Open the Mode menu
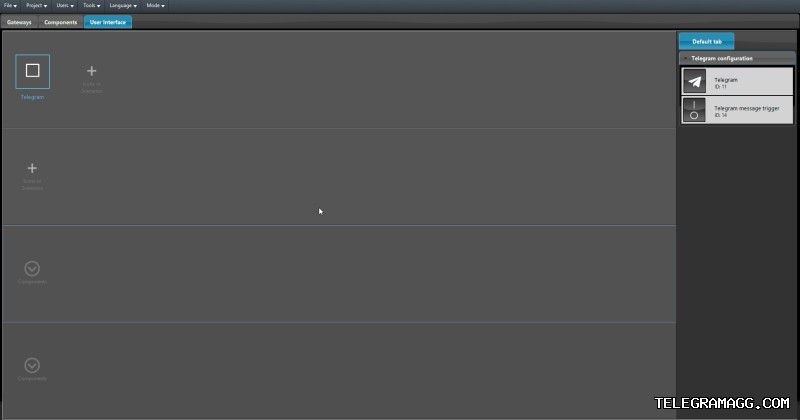Screen dimensions: 800x420 pos(155,6)
